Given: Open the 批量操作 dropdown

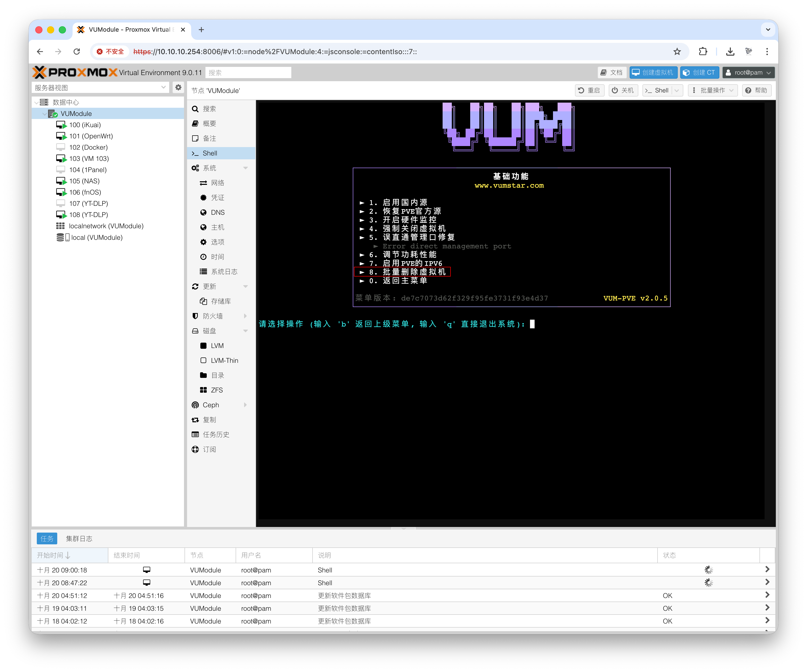Looking at the screenshot, I should [713, 90].
